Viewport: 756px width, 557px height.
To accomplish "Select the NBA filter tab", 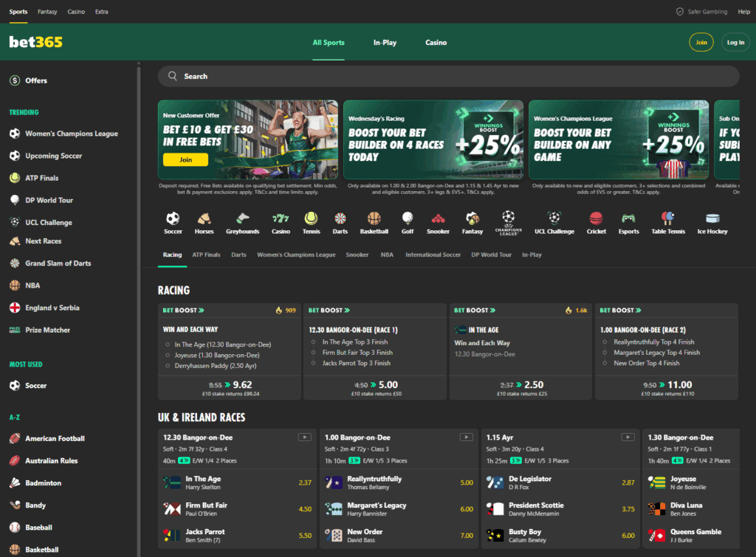I will click(387, 254).
